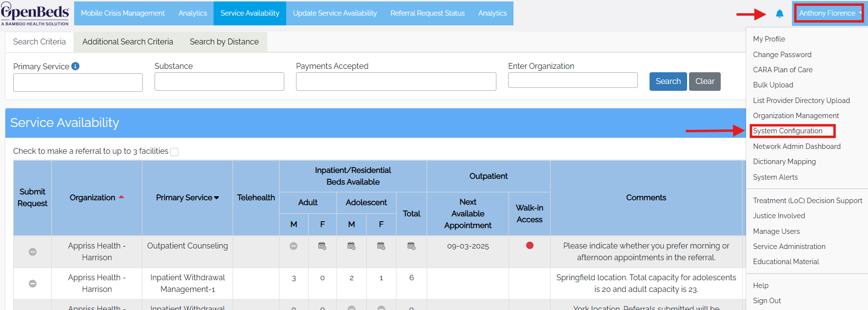
Task: Switch to the Additional Search Criteria tab
Action: point(128,42)
